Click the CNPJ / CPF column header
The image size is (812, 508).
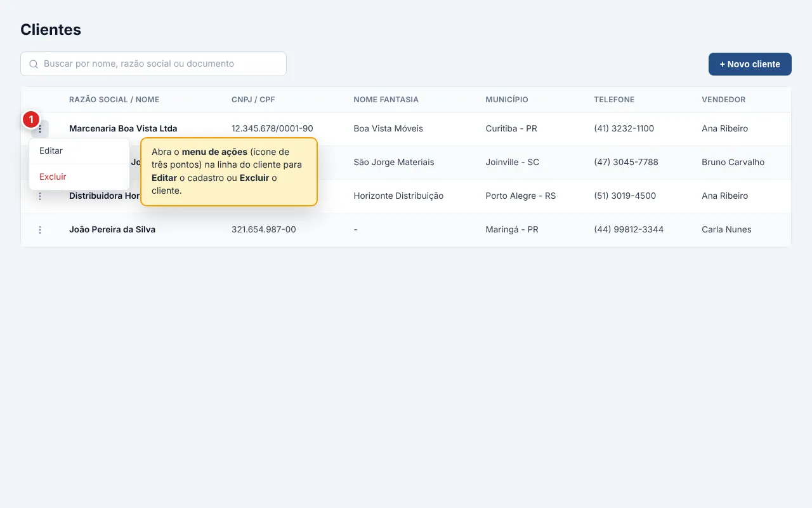click(253, 100)
